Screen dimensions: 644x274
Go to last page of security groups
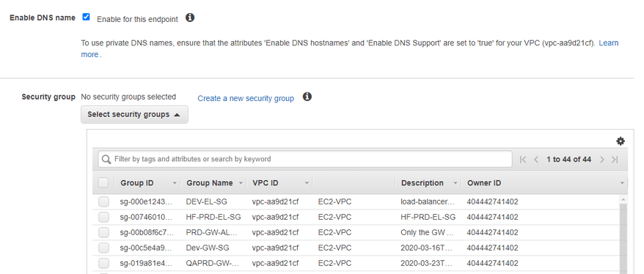(615, 160)
